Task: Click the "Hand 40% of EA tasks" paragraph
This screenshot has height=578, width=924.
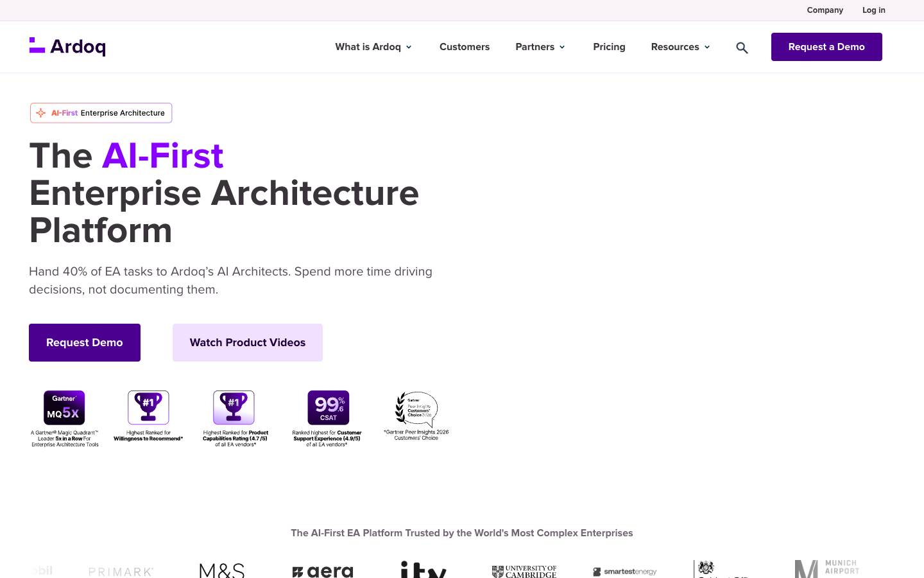Action: 231,281
